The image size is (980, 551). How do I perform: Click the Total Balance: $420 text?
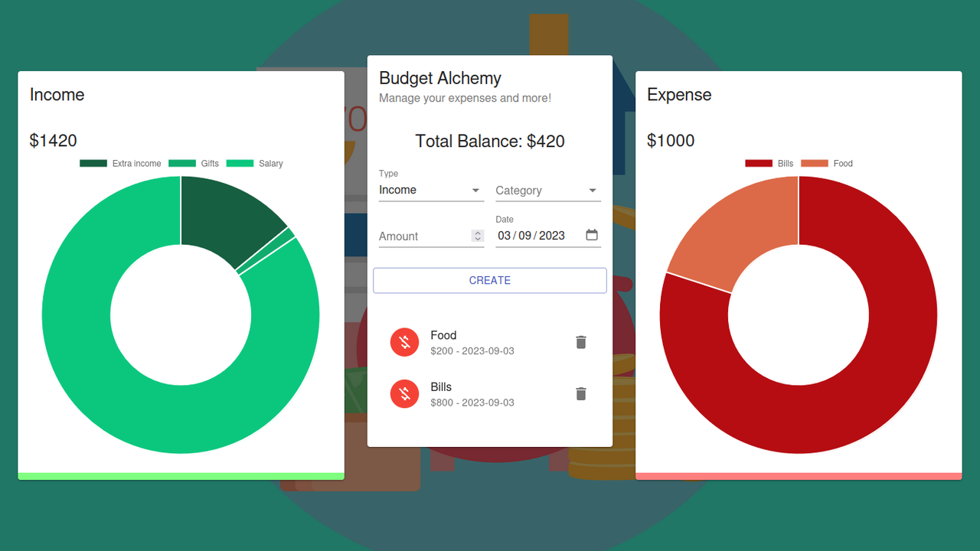click(490, 141)
